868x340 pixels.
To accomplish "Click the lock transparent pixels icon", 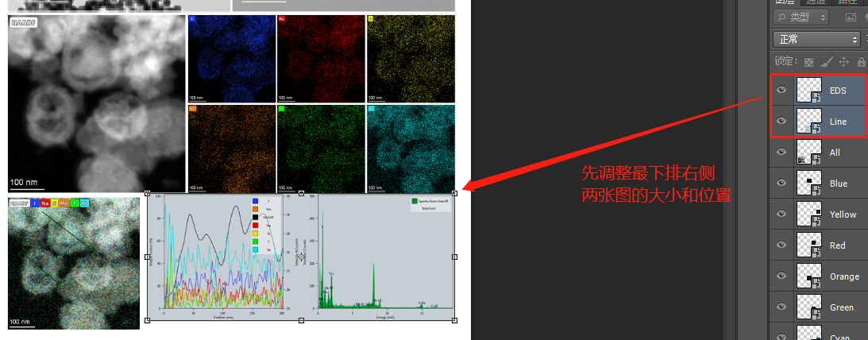I will (808, 61).
